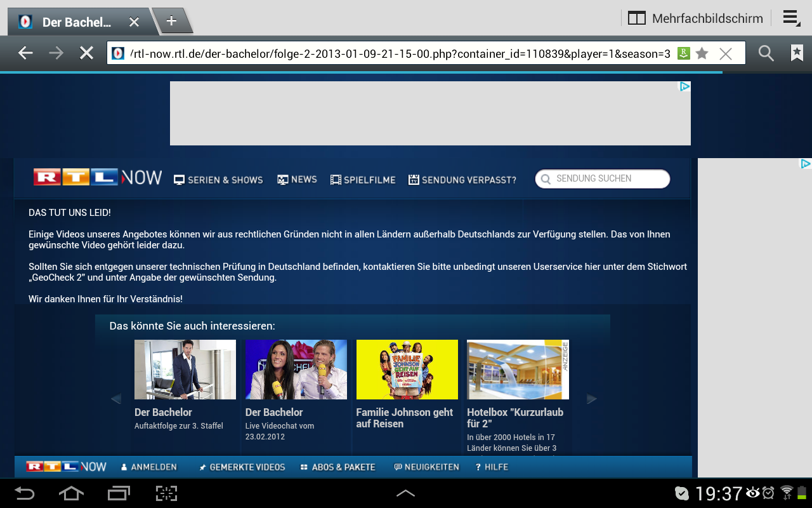Tap the Android back button
Viewport: 812px width, 508px height.
tap(25, 493)
